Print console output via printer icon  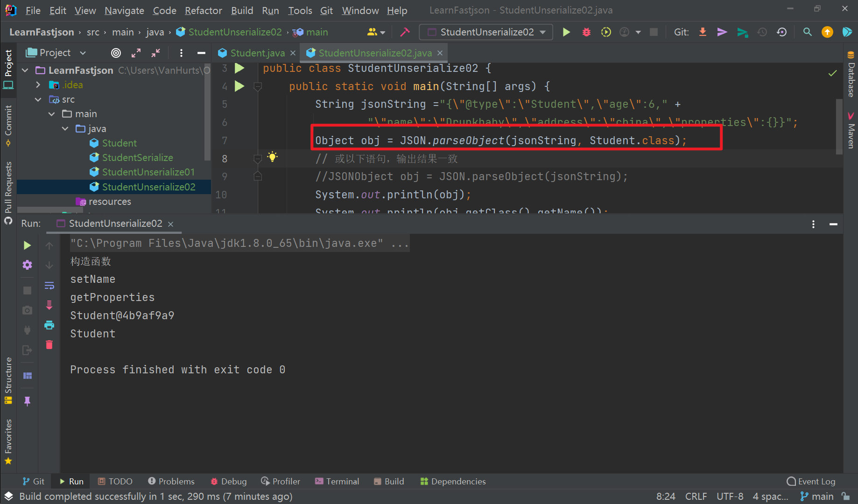49,325
